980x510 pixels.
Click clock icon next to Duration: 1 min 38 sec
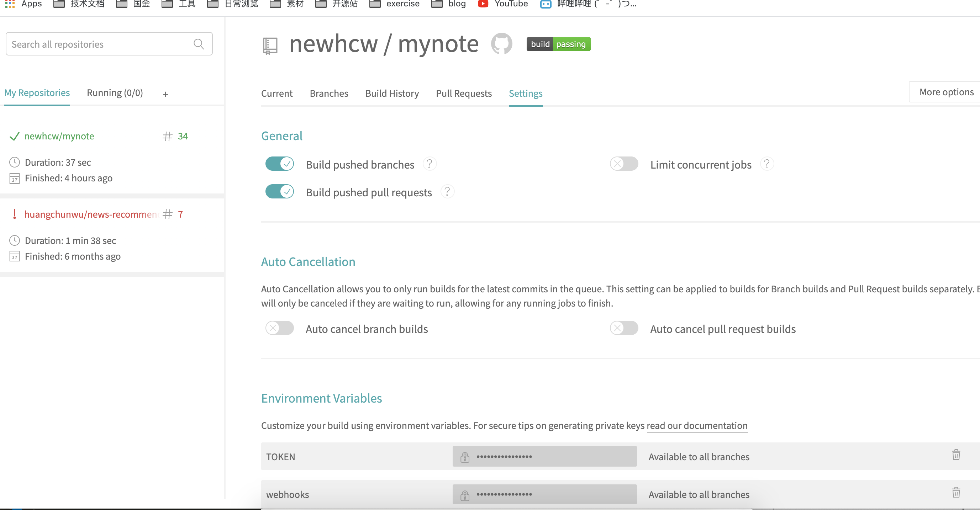pyautogui.click(x=15, y=240)
